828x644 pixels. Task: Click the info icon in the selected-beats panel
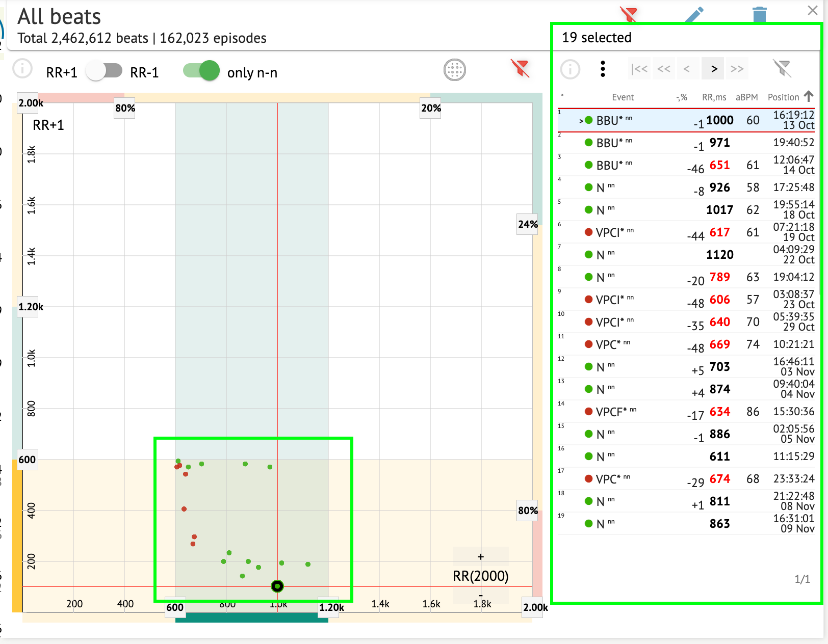click(570, 69)
